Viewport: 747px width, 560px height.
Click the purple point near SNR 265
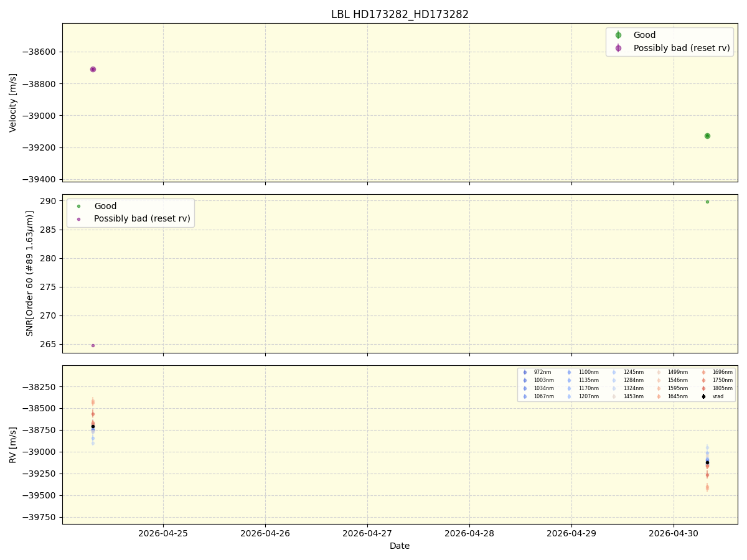coord(93,345)
